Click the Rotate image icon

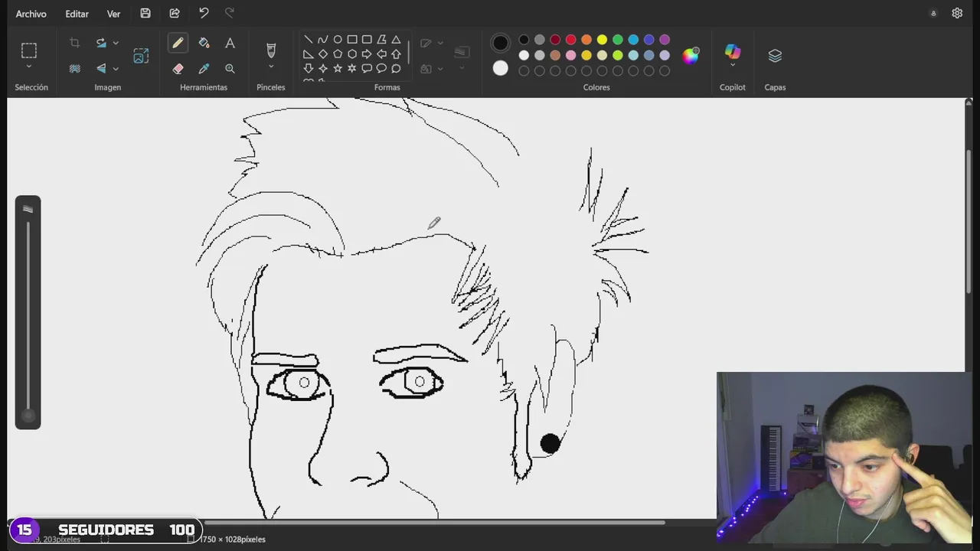pos(101,43)
